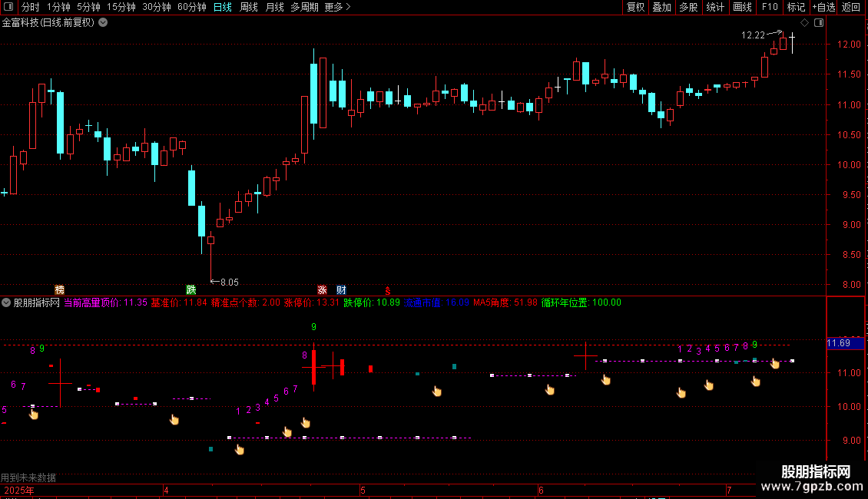Open dropdown next to 金富科技 title
Viewport: 868px width, 499px height.
click(x=103, y=23)
